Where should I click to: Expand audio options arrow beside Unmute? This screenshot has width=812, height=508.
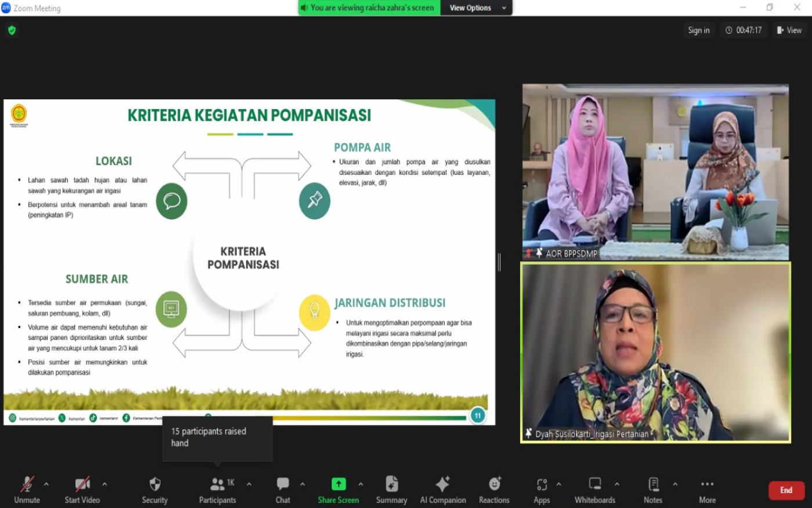[x=46, y=484]
